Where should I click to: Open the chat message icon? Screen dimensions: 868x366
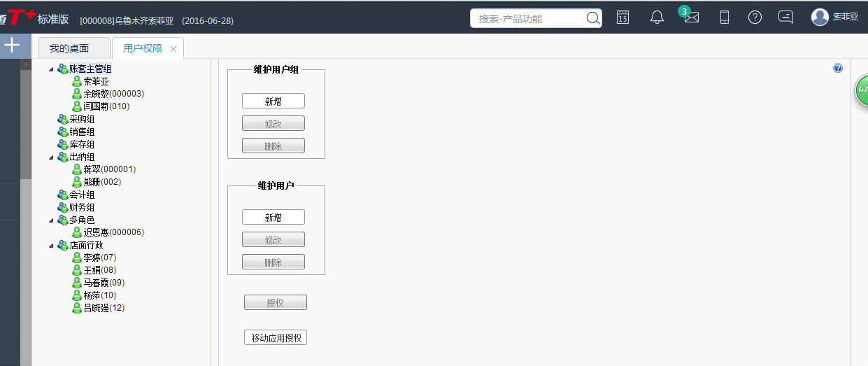point(786,17)
